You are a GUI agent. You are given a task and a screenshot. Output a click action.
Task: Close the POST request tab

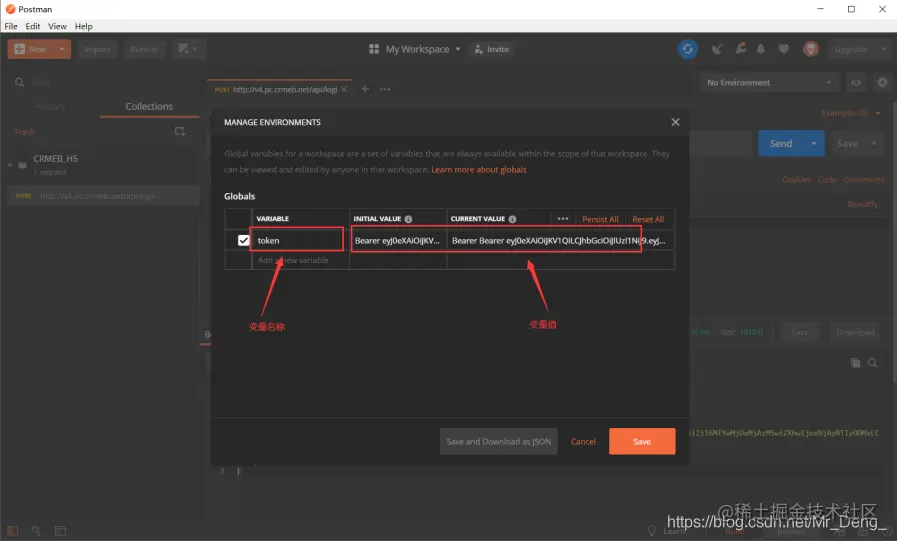344,89
